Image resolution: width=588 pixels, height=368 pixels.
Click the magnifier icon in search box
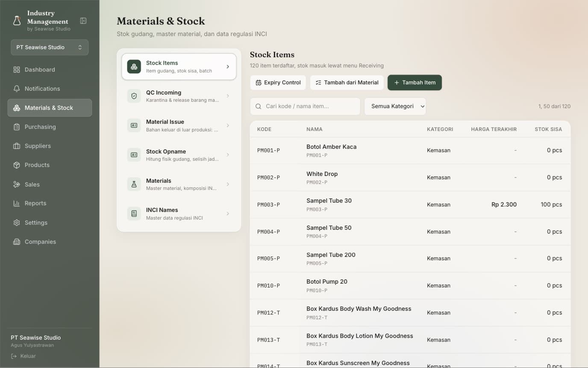click(x=258, y=106)
